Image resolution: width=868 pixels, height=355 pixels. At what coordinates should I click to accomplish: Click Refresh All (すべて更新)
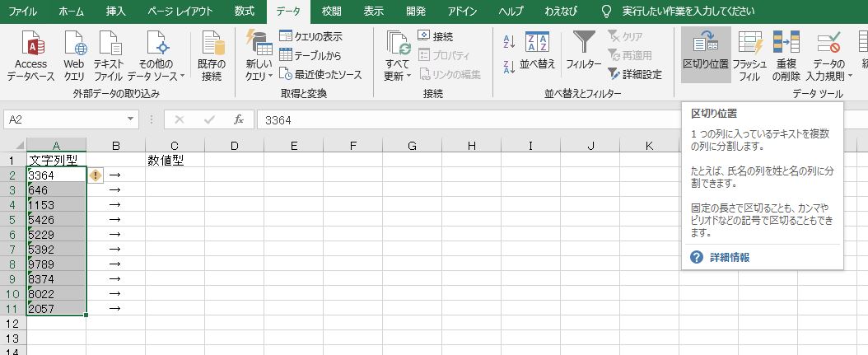click(398, 55)
